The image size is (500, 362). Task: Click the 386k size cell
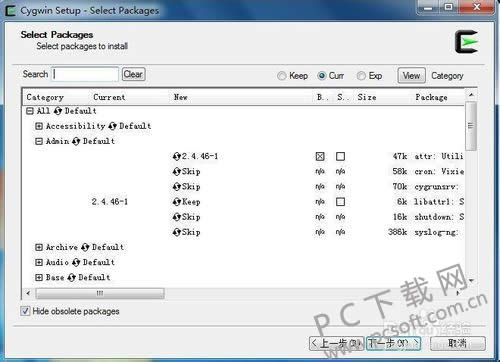pos(397,232)
